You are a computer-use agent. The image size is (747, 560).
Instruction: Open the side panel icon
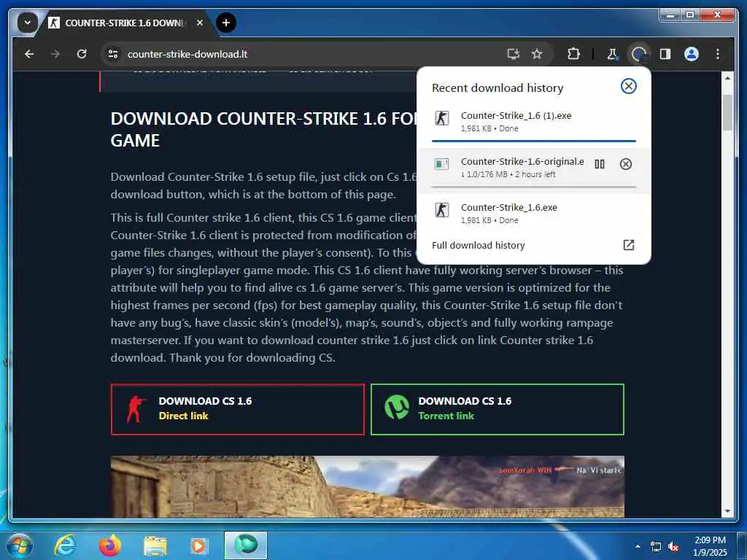point(665,54)
